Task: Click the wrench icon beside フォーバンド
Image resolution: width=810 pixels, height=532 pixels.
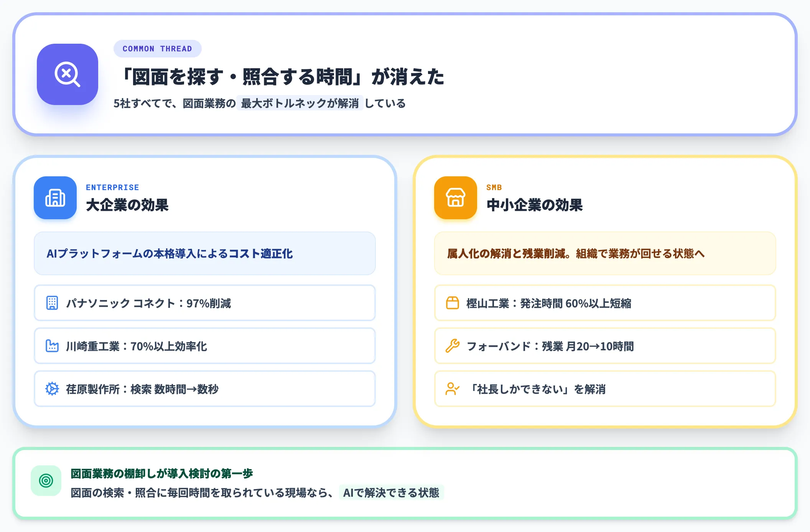Action: coord(453,346)
